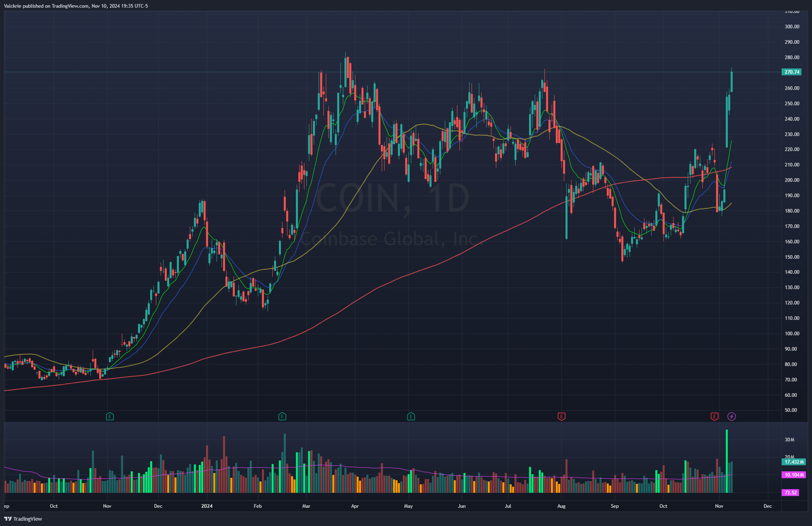Click the Jun label on the time axis

tap(462, 506)
